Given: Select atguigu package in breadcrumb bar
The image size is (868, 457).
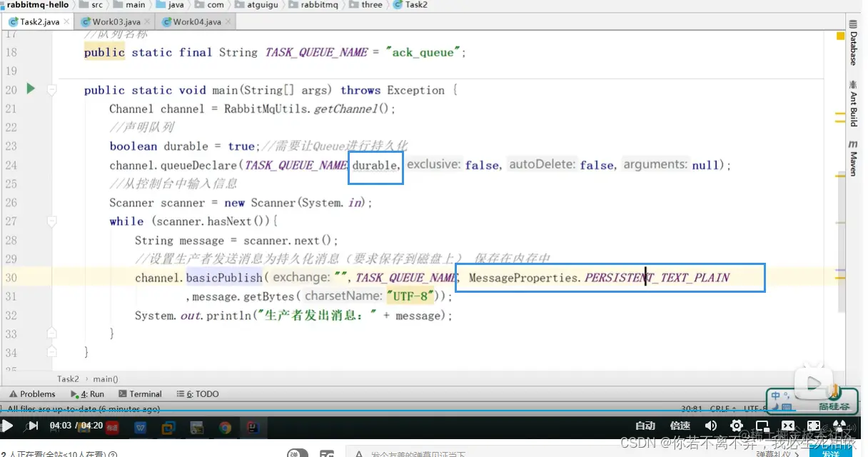Looking at the screenshot, I should [256, 4].
